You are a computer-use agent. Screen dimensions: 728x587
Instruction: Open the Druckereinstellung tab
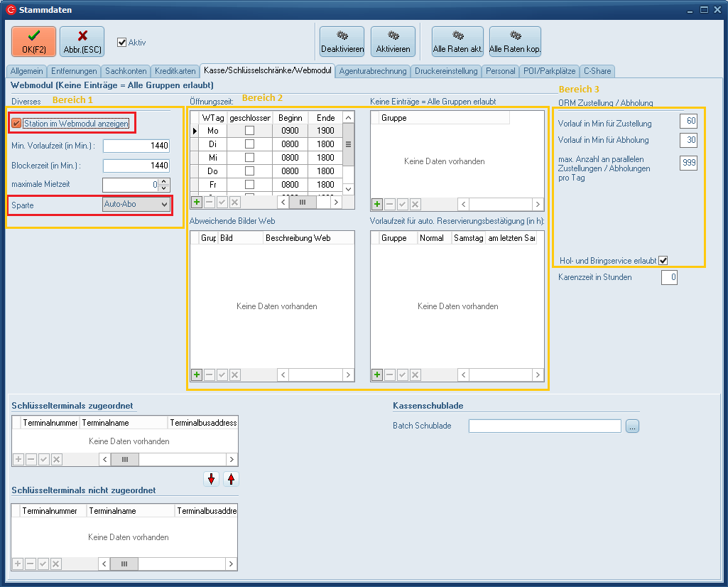click(x=446, y=71)
